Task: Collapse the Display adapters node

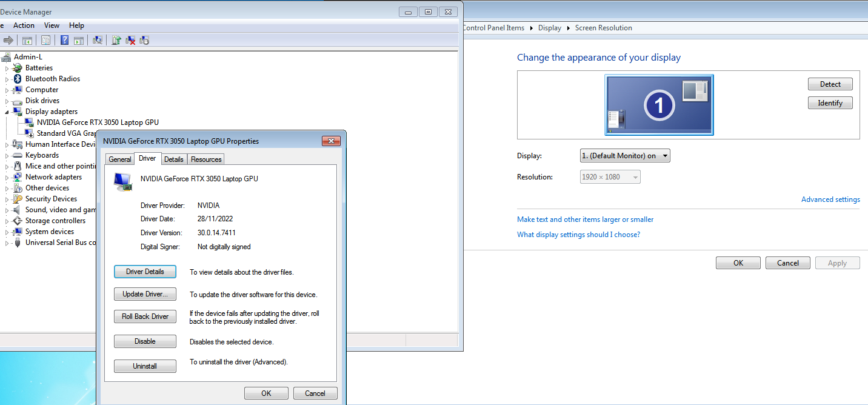Action: [x=7, y=112]
